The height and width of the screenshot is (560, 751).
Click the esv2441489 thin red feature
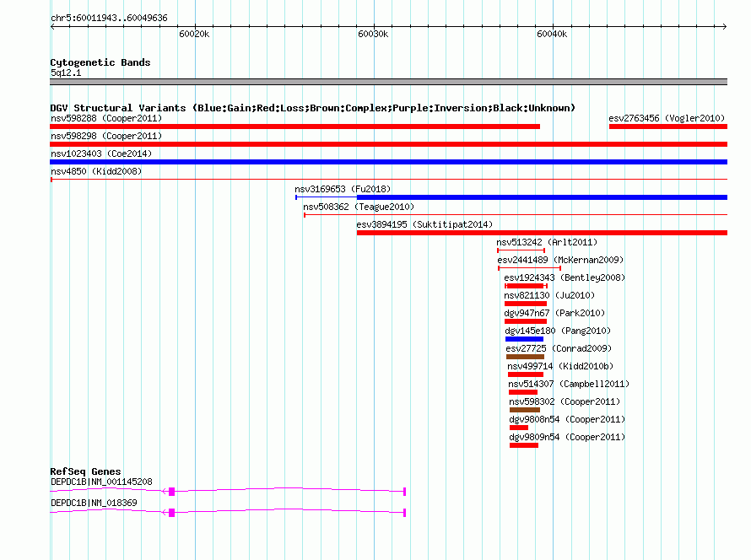[x=529, y=268]
